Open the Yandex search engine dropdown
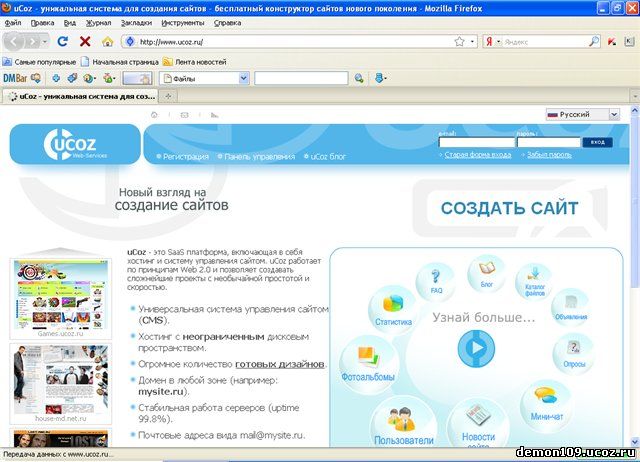This screenshot has height=462, width=640. tap(498, 42)
